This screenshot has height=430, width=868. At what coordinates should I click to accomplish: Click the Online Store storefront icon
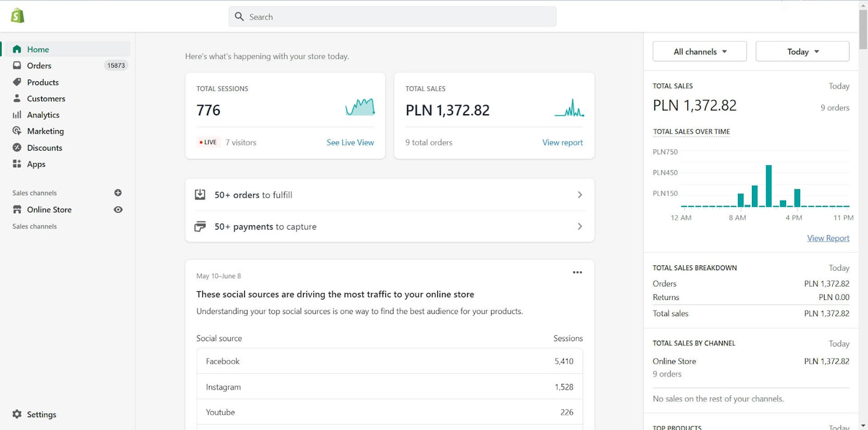17,210
